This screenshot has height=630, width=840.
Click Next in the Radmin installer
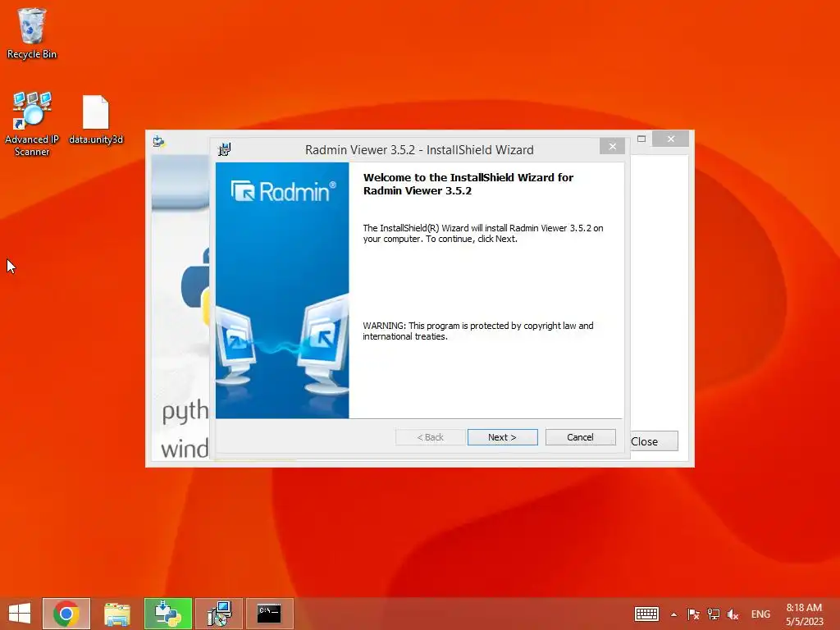tap(502, 437)
